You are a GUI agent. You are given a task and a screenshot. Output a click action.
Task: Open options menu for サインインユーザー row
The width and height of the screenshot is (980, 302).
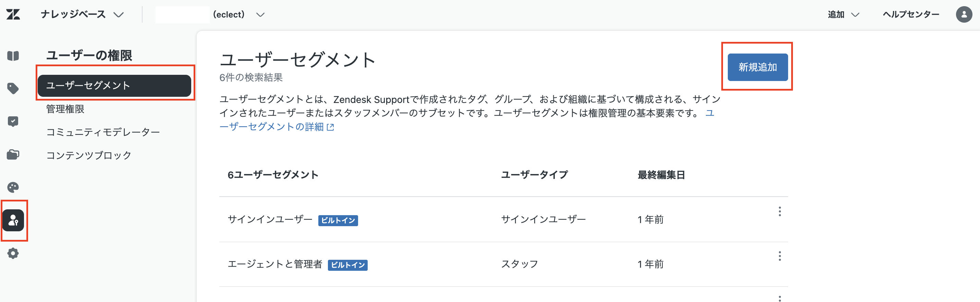[x=780, y=212]
